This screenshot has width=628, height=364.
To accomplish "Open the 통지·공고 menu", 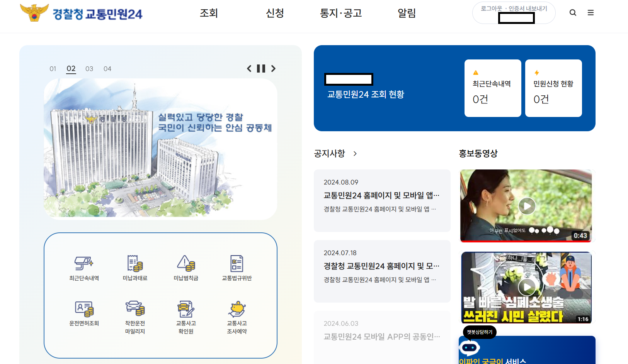I will click(341, 13).
